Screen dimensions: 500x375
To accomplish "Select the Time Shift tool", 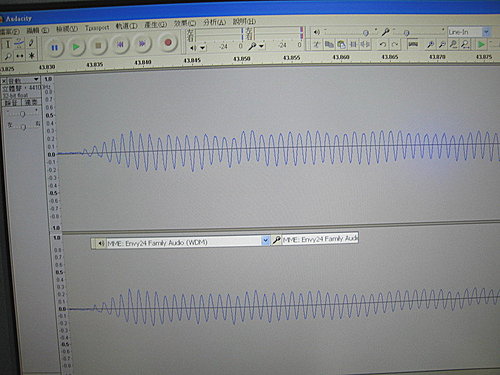I will pyautogui.click(x=20, y=56).
